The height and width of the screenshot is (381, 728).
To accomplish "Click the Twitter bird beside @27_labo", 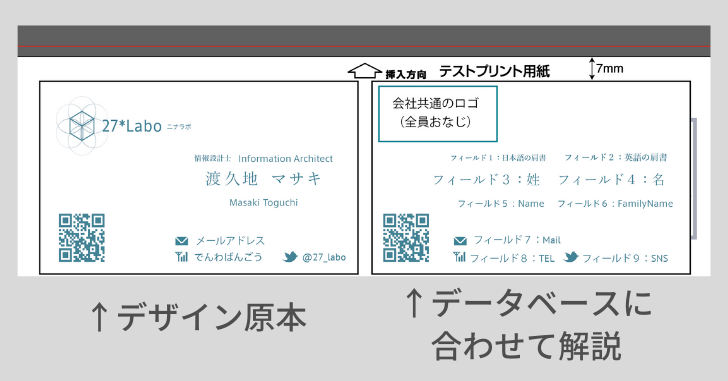I will click(x=290, y=257).
